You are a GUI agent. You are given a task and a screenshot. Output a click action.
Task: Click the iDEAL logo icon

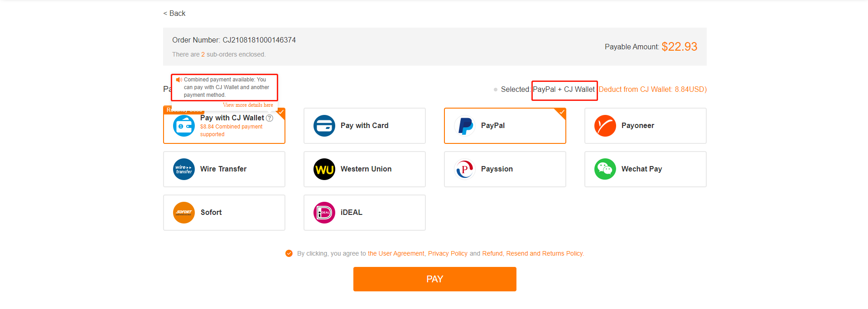pos(324,213)
